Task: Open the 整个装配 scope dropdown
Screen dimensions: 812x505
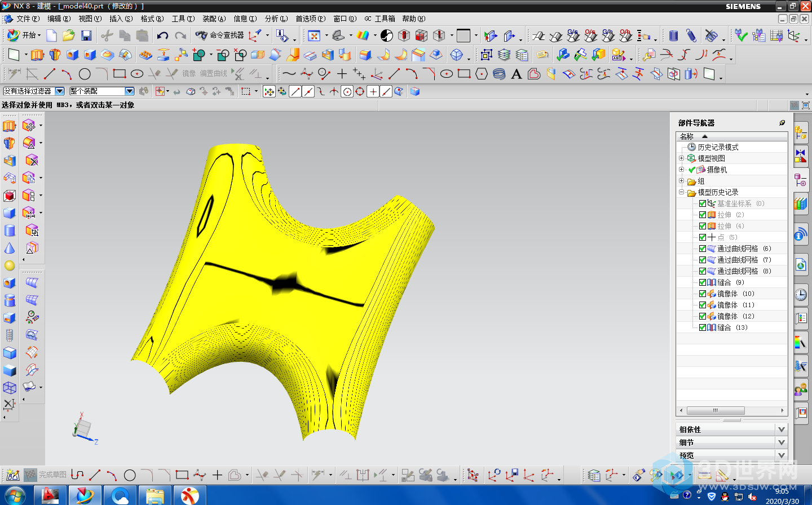Action: (102, 91)
